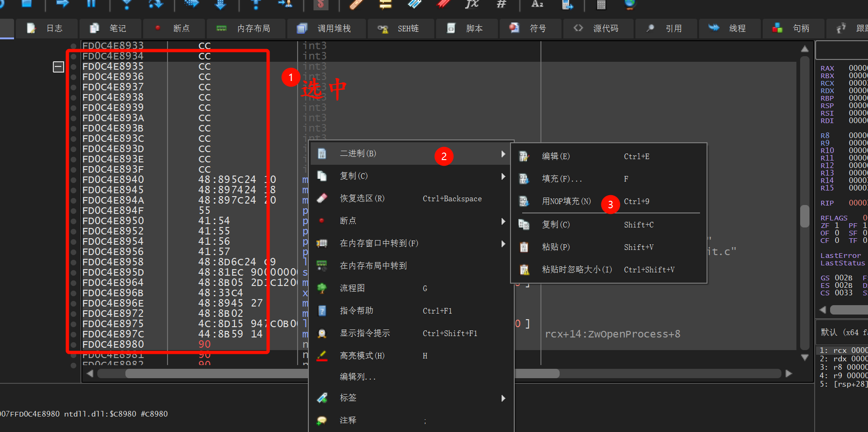The height and width of the screenshot is (432, 868).
Task: Click the Fill (填充) icon in Binary submenu
Action: 524,179
